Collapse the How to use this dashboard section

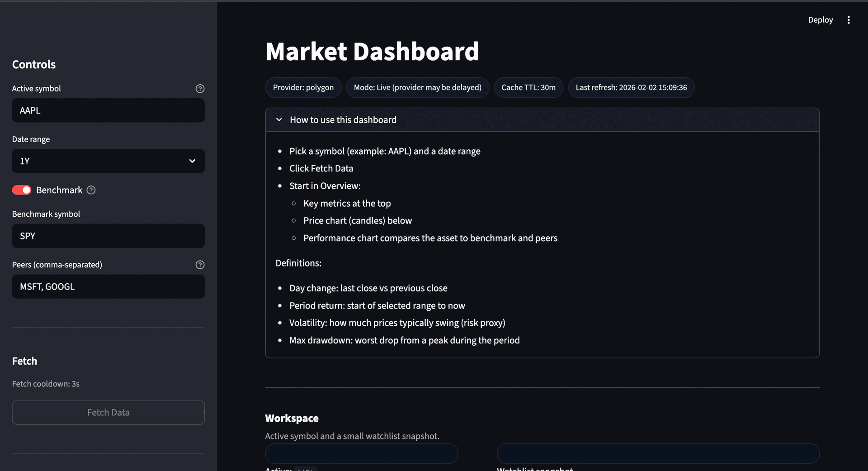[343, 119]
